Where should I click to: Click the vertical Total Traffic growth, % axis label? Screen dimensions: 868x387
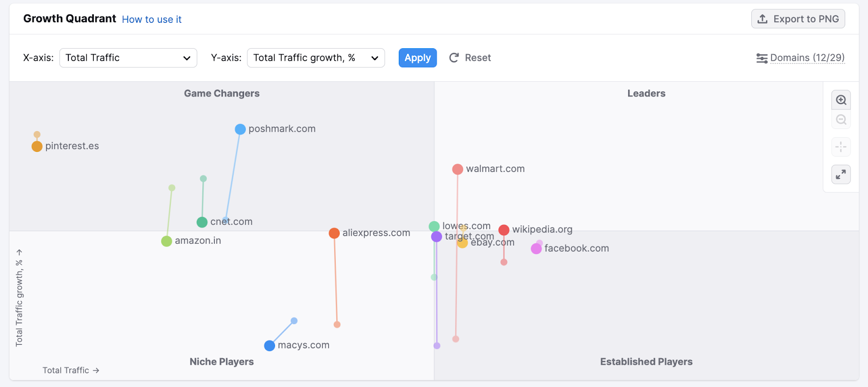coord(19,298)
